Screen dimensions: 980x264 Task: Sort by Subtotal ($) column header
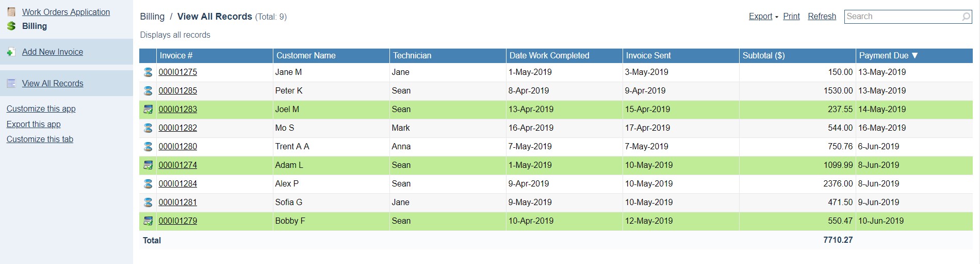[763, 56]
